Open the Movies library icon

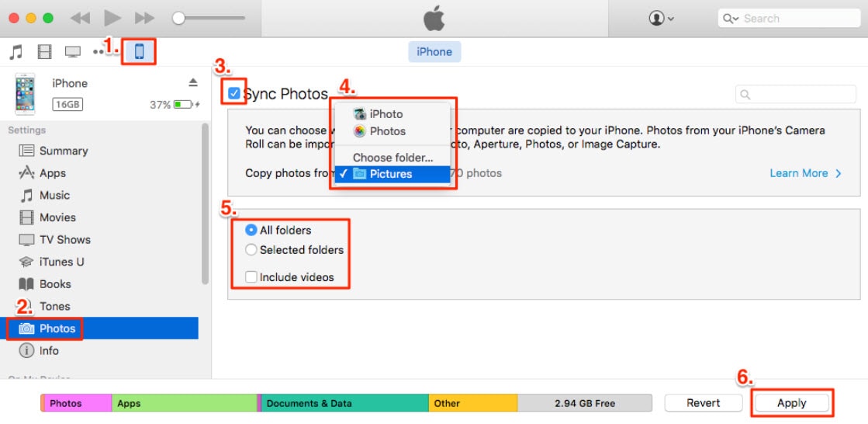click(44, 52)
